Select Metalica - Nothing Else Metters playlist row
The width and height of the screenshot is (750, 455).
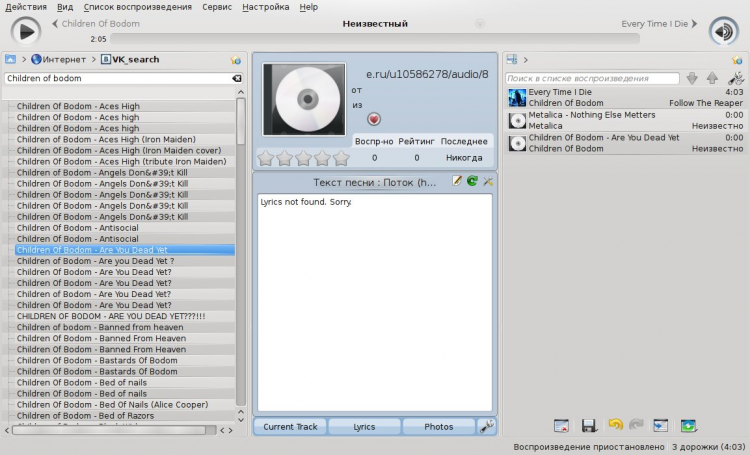[626, 120]
